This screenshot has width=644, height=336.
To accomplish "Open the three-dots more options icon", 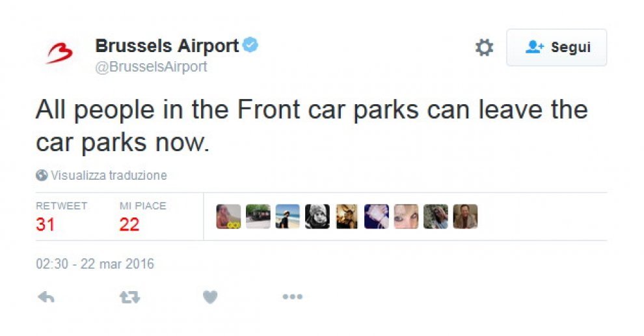I will [x=293, y=296].
